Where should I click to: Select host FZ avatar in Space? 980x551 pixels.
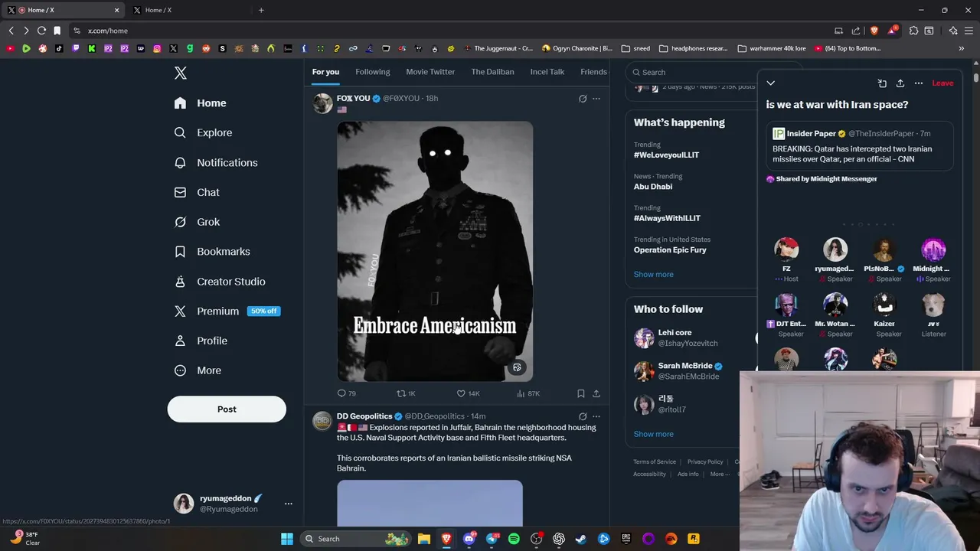786,249
